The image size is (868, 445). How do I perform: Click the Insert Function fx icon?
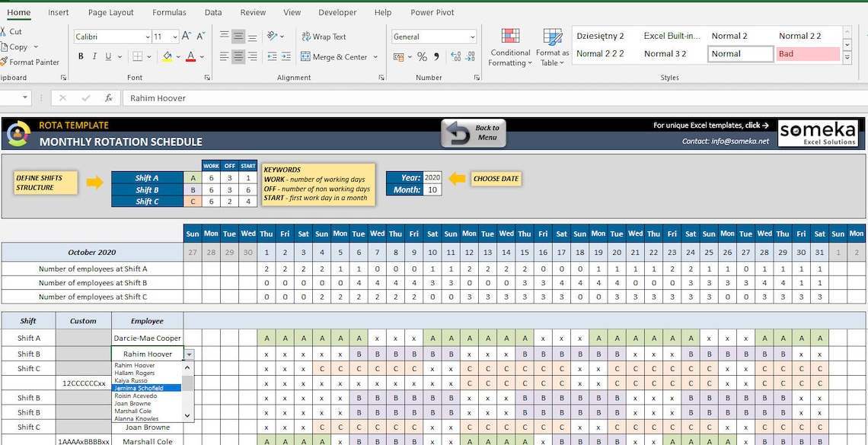pos(107,97)
